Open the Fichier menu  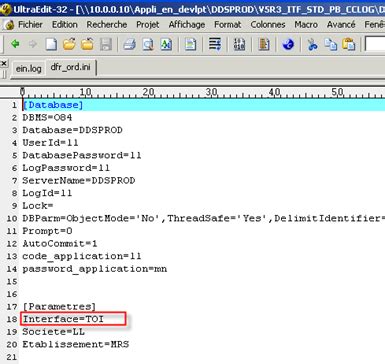[x=30, y=24]
